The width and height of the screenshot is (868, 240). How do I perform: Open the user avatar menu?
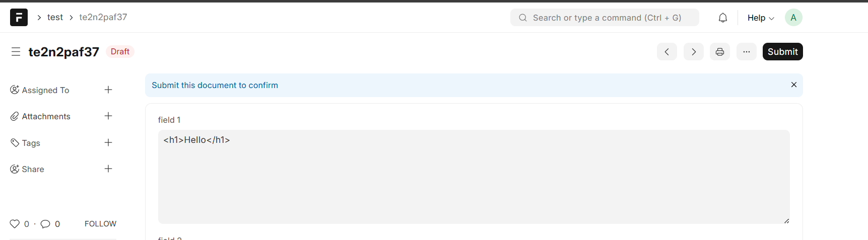(793, 18)
